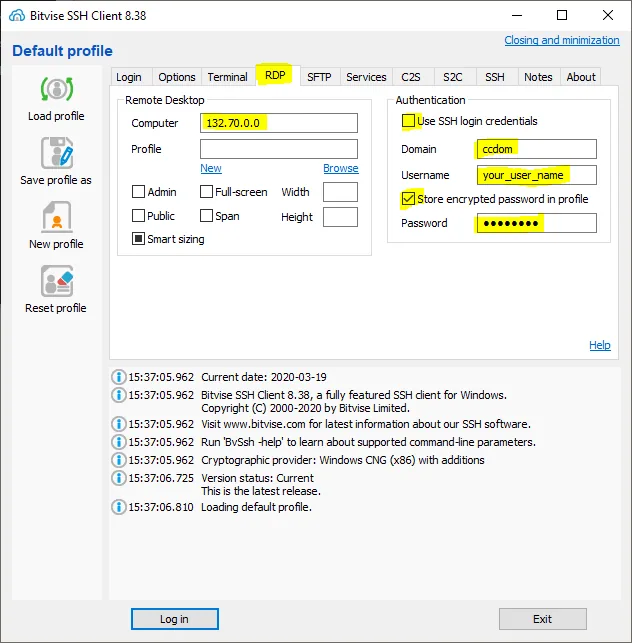Screen dimensions: 632x643
Task: Click the Password field
Action: coord(536,223)
